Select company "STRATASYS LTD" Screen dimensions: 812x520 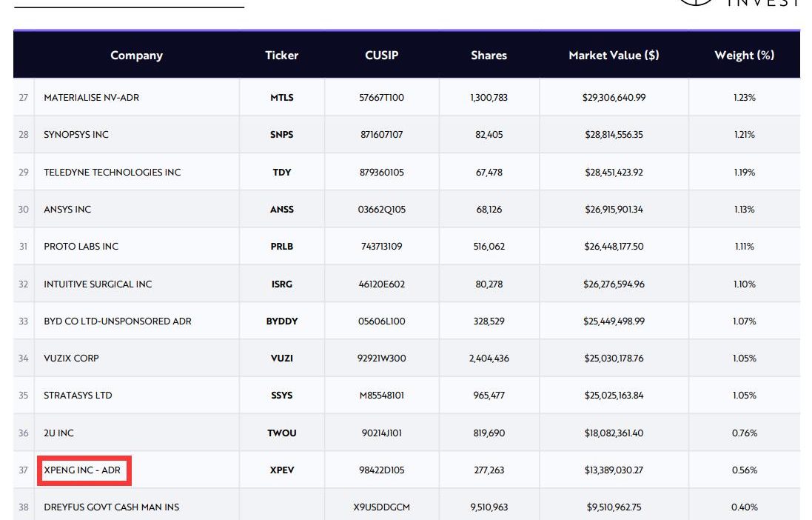tap(78, 396)
